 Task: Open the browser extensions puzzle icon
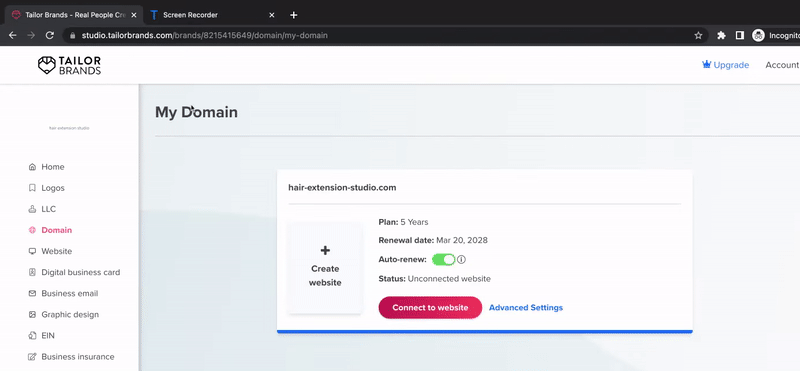(721, 35)
